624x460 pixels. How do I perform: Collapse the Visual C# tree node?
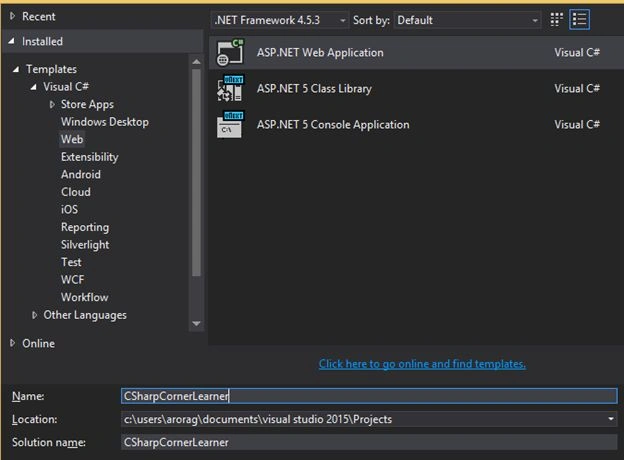click(x=34, y=87)
